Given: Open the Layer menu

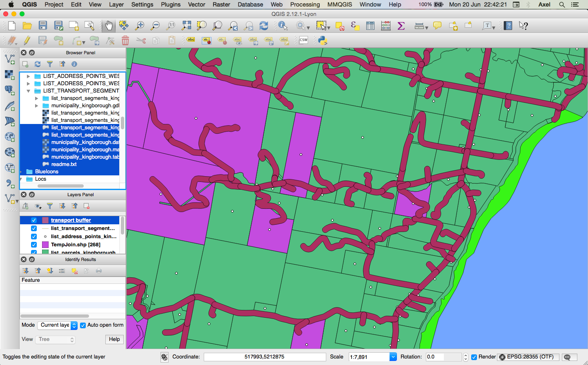Looking at the screenshot, I should click(116, 4).
